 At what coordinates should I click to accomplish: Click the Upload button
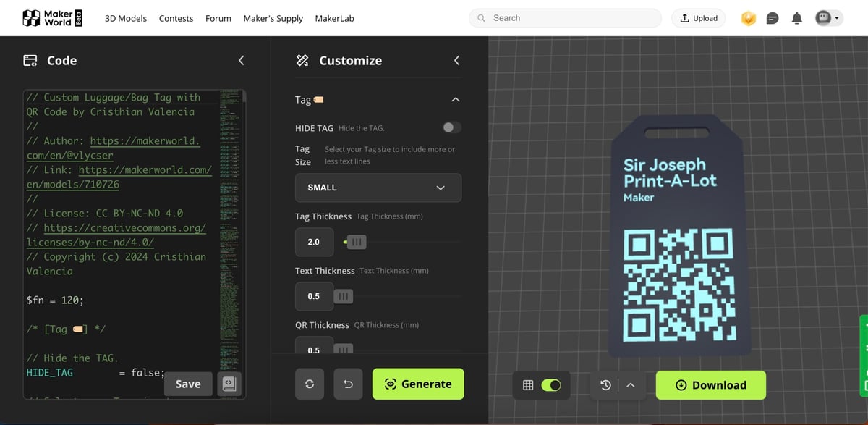click(x=699, y=18)
